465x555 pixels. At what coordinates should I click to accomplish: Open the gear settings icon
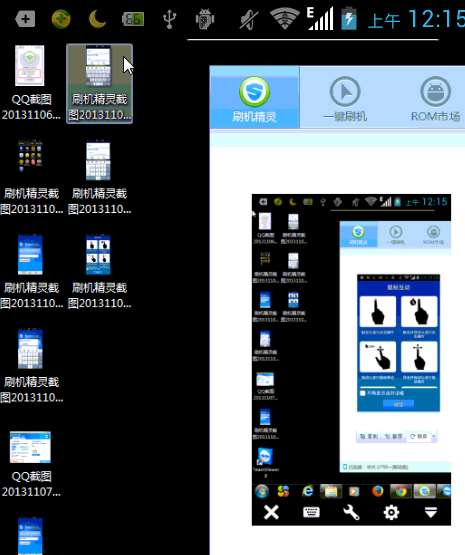coord(391,512)
